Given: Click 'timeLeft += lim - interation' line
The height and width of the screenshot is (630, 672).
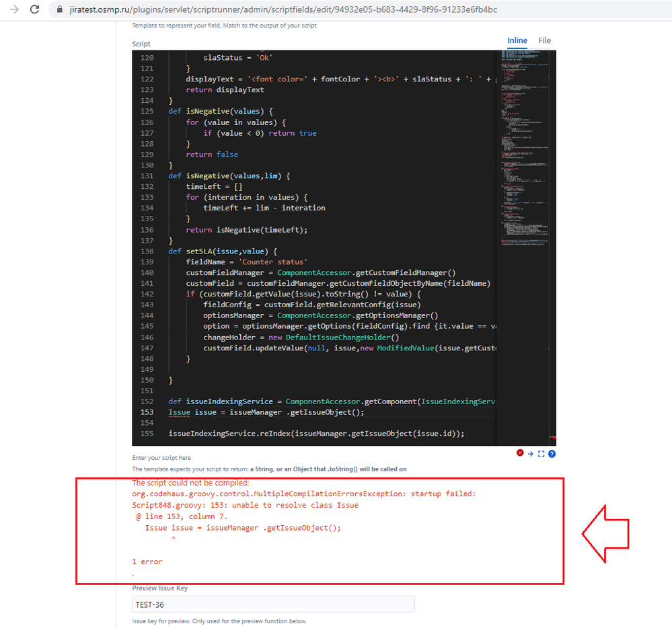Looking at the screenshot, I should pos(264,208).
